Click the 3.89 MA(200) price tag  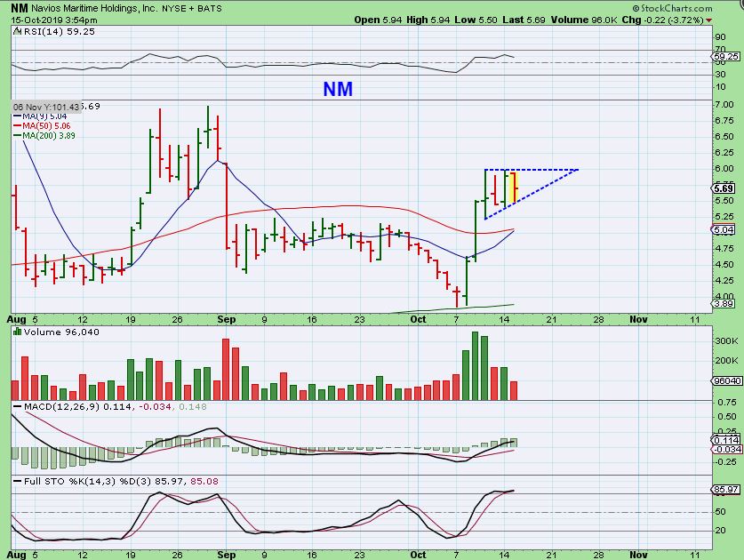tap(724, 304)
